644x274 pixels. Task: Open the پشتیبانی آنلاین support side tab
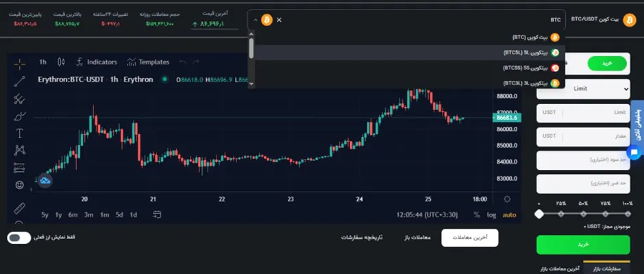click(638, 123)
